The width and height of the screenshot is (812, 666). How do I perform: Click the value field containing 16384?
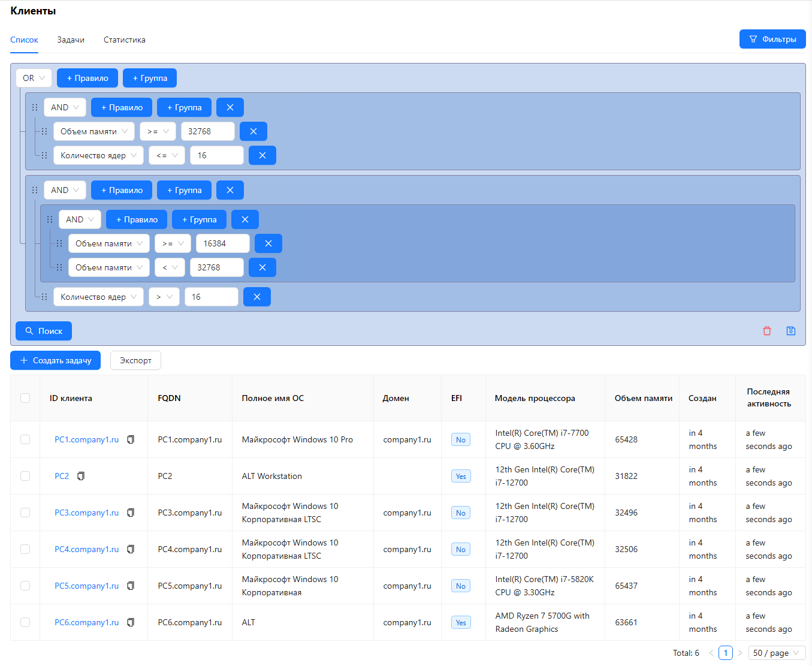point(222,243)
